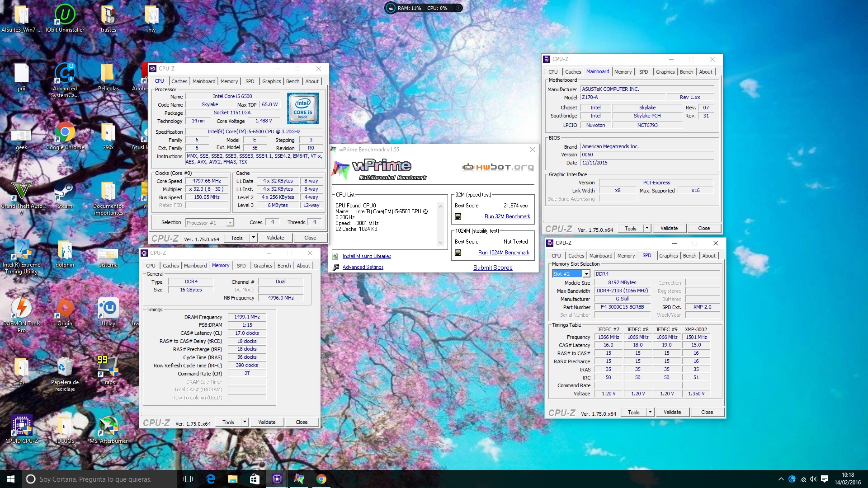Select Graphics tab in Memory CPU-Z window
This screenshot has width=868, height=488.
click(x=263, y=266)
